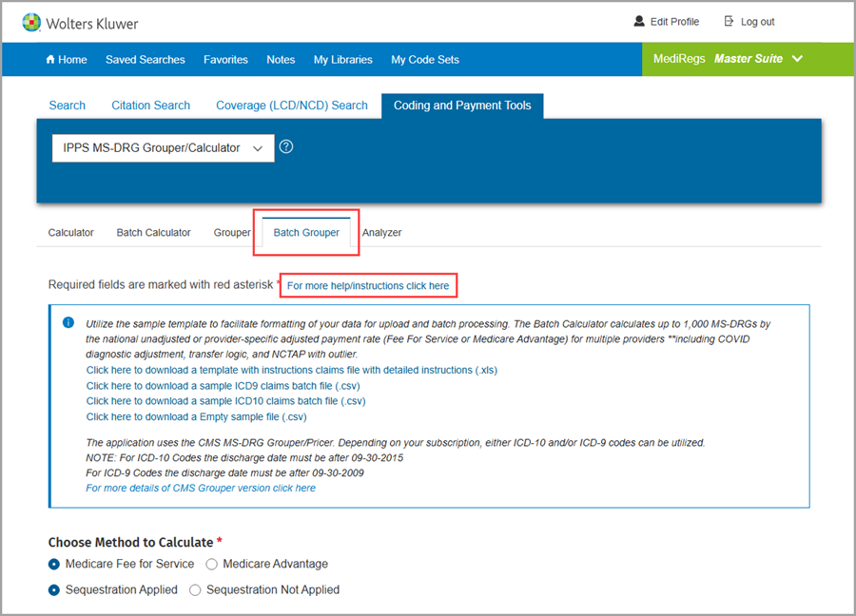Click the Required fields are marked text
The image size is (856, 616).
pos(161,285)
